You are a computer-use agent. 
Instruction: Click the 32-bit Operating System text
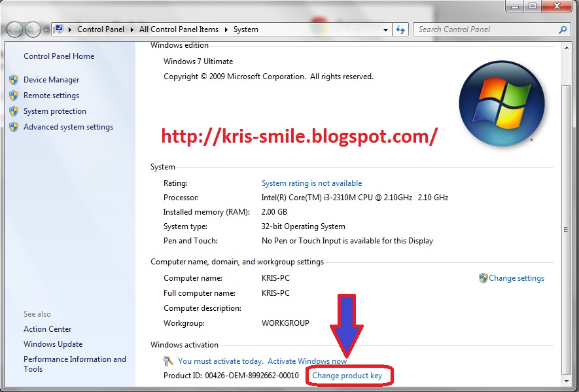303,226
